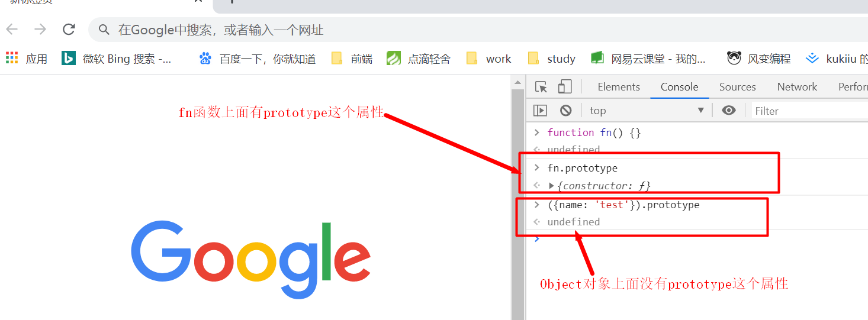Click the 网易云课堂 green favicon
Image resolution: width=868 pixels, height=320 pixels.
click(x=597, y=58)
